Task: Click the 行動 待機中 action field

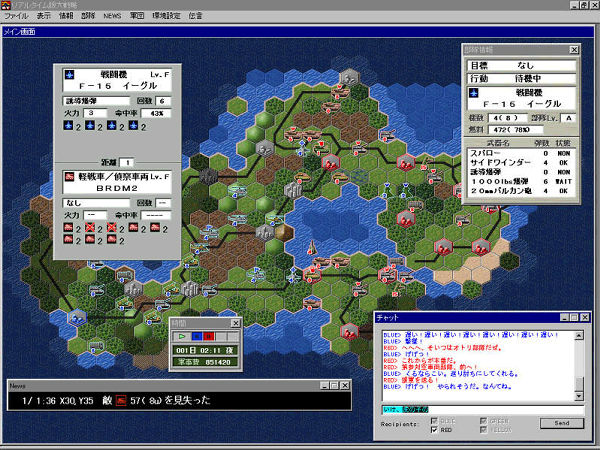Action: coord(522,78)
